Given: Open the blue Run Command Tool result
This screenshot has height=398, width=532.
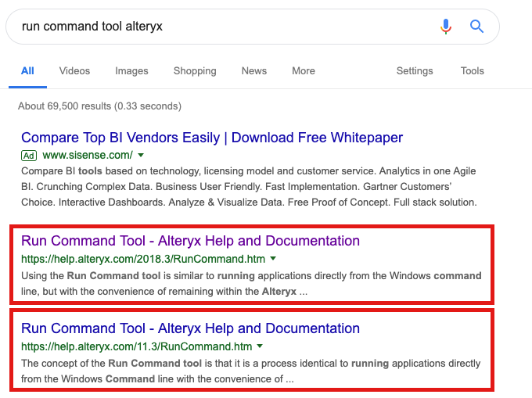Looking at the screenshot, I should (190, 328).
